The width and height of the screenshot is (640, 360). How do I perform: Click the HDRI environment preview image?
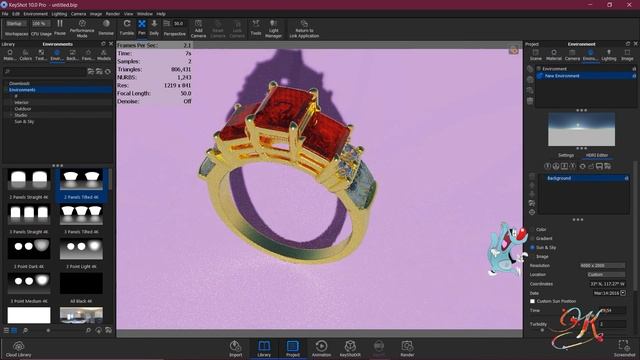point(581,129)
